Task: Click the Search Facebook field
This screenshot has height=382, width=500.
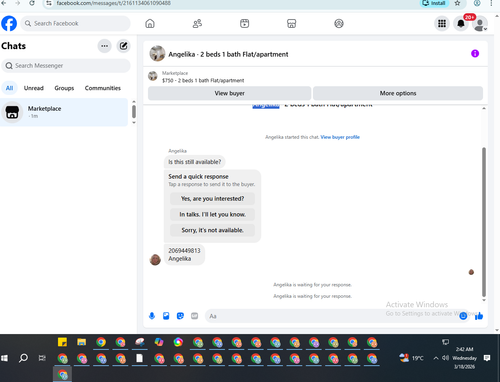Action: click(76, 23)
